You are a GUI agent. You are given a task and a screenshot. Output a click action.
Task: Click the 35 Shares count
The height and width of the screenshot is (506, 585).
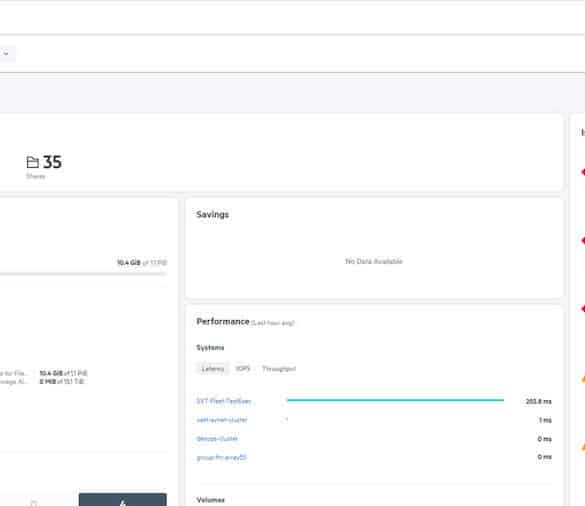click(x=52, y=162)
